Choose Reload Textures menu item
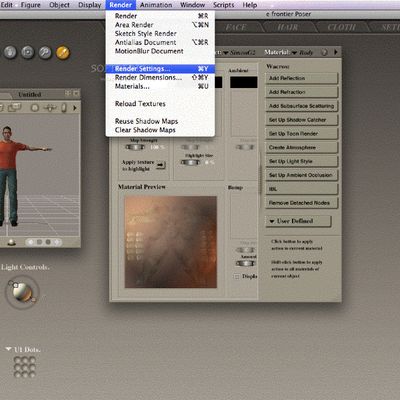 tap(160, 104)
